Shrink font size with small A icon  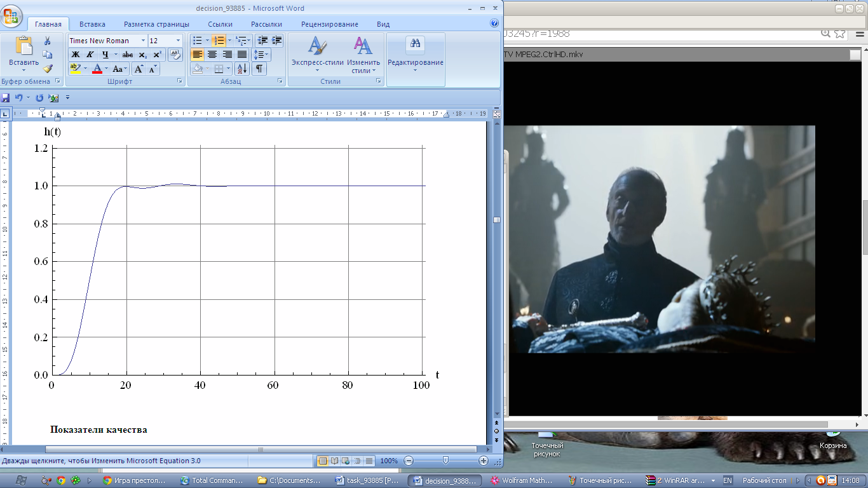click(x=153, y=69)
